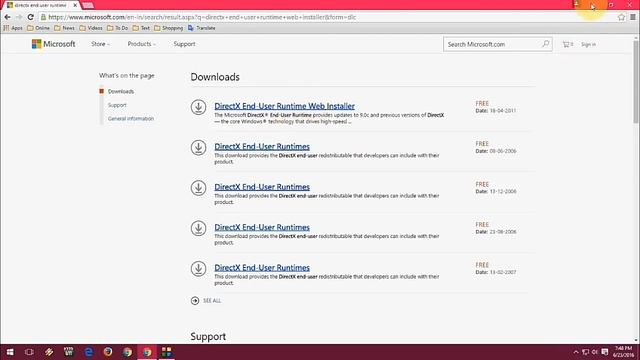Open DirectX End-User Runtimes link dated 2007
Image resolution: width=640 pixels, height=360 pixels.
[262, 268]
